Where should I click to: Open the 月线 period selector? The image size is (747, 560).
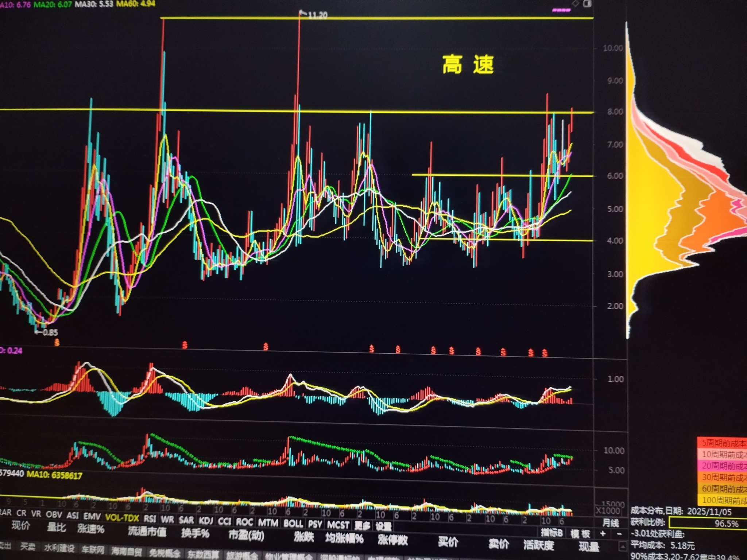(611, 523)
